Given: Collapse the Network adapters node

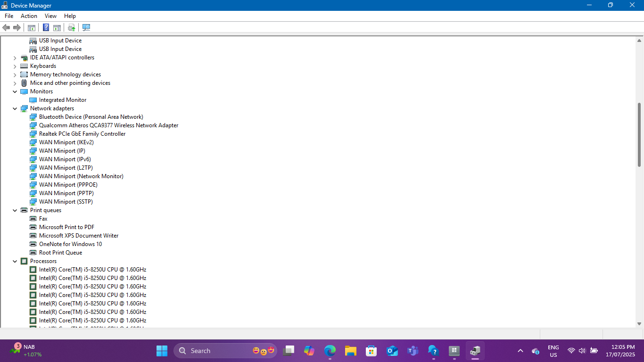Looking at the screenshot, I should click(15, 108).
